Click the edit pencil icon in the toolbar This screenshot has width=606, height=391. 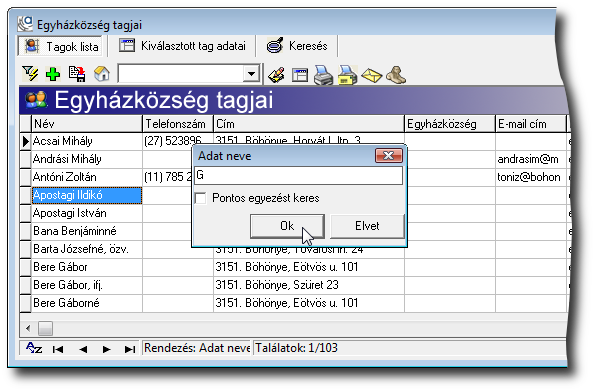276,75
